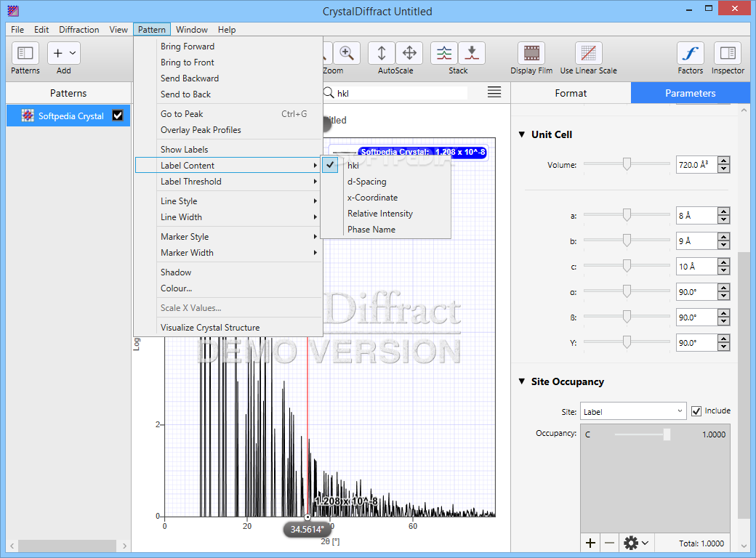Click the unstack download-arrow icon
Screen dimensions: 756x558
(x=472, y=52)
